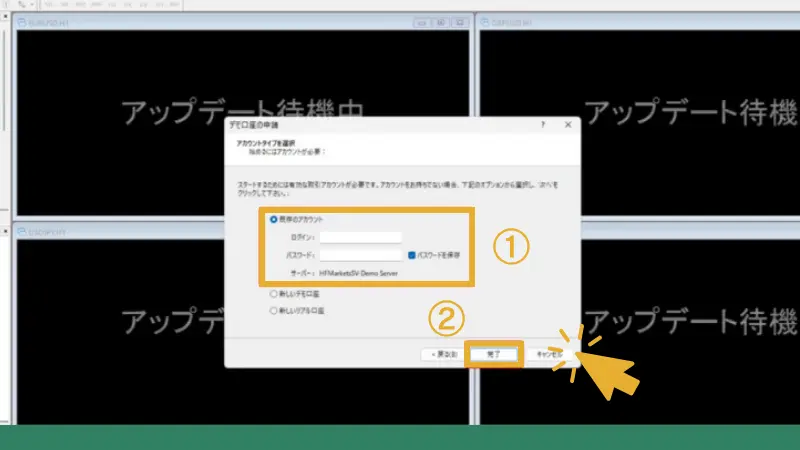800x450 pixels.
Task: Click the chart icon in USDCHF,H1 title bar
Action: (22, 232)
